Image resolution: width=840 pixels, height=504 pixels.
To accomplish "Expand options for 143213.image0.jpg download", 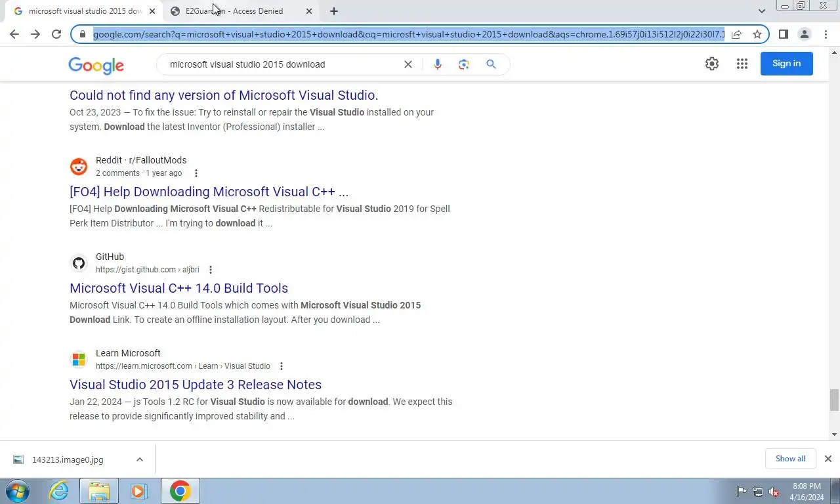I will coord(140,459).
